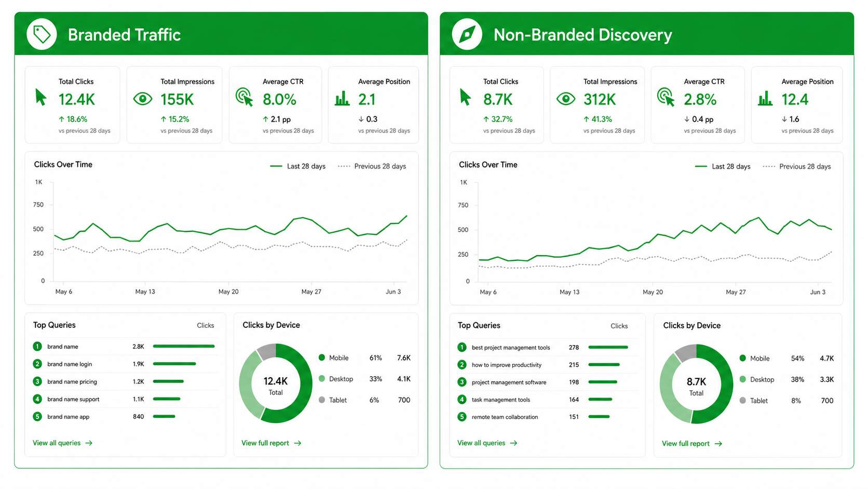Click rank badge 3 beside 'brand name pricing'
Image resolution: width=868 pixels, height=489 pixels.
tap(37, 381)
